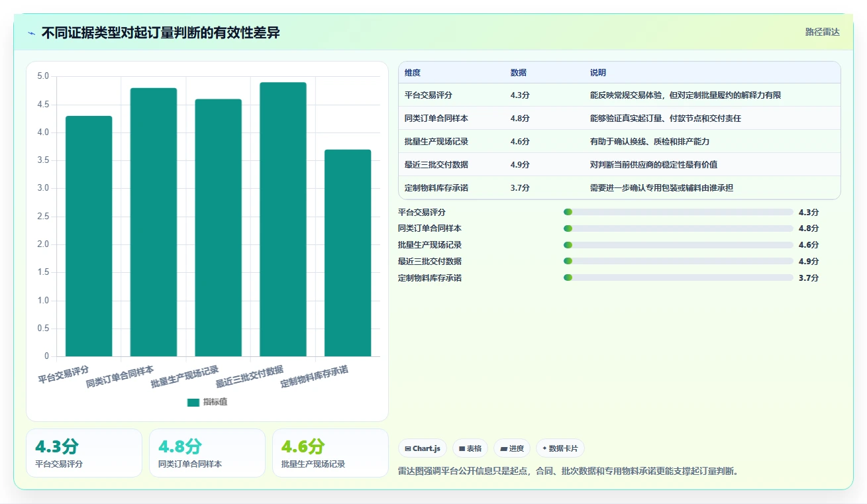Screen dimensions: 867x504
Task: Click the 3.7分 value in the table
Action: point(520,188)
